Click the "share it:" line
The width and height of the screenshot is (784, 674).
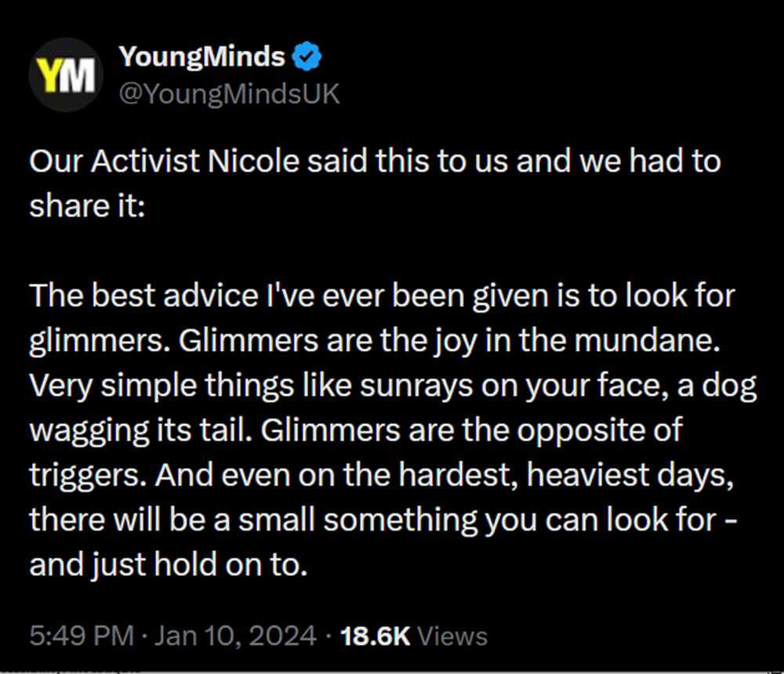pyautogui.click(x=88, y=205)
